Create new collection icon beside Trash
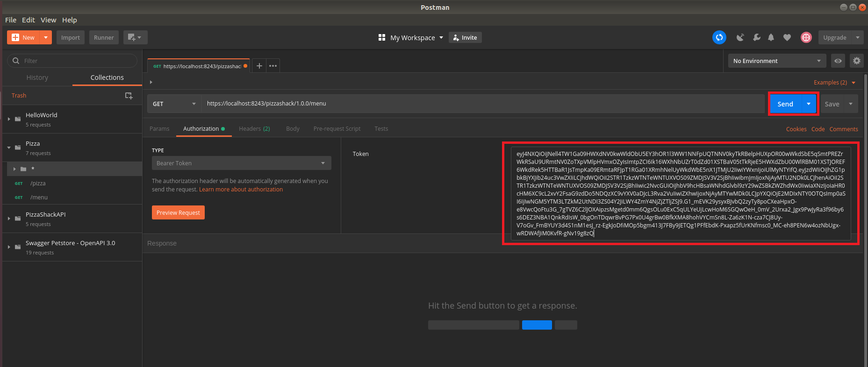 [x=129, y=96]
